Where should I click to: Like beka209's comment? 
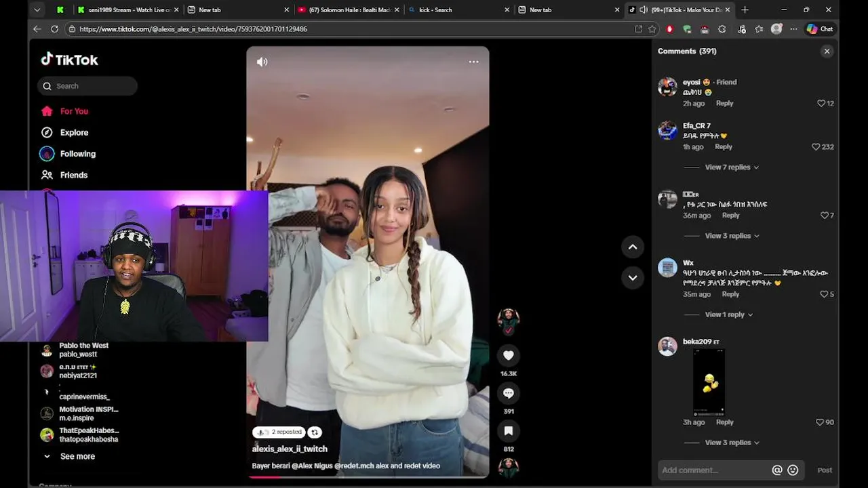click(820, 422)
